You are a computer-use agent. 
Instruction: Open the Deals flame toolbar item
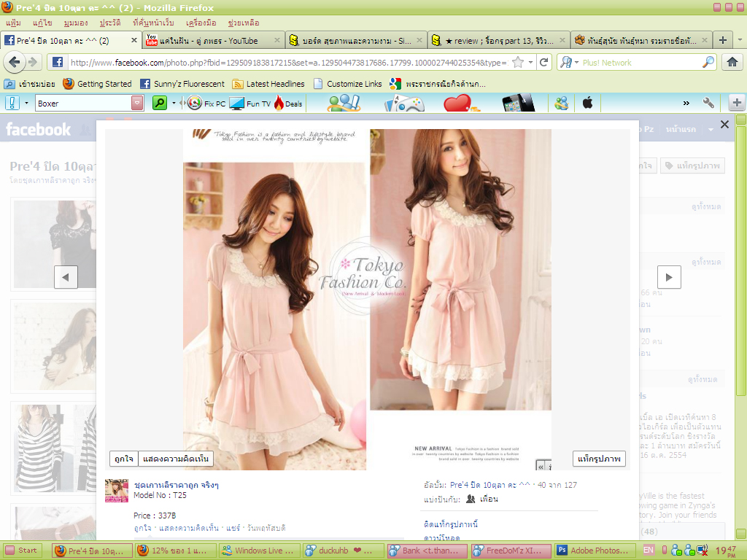[288, 103]
